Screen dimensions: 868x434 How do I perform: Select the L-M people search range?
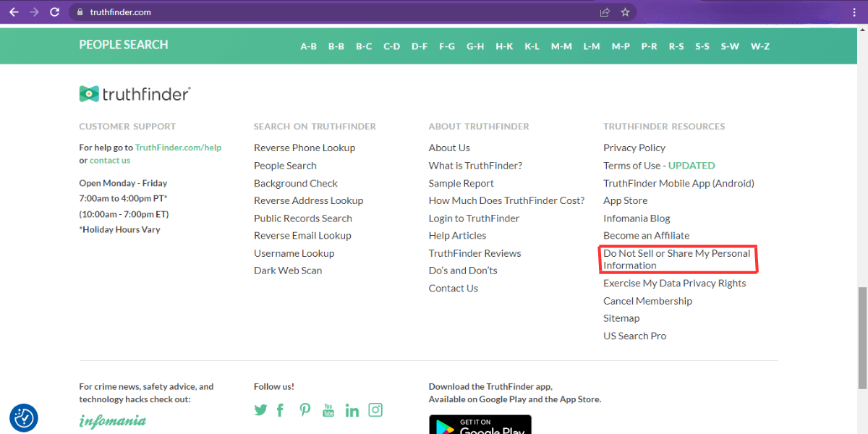pyautogui.click(x=592, y=46)
